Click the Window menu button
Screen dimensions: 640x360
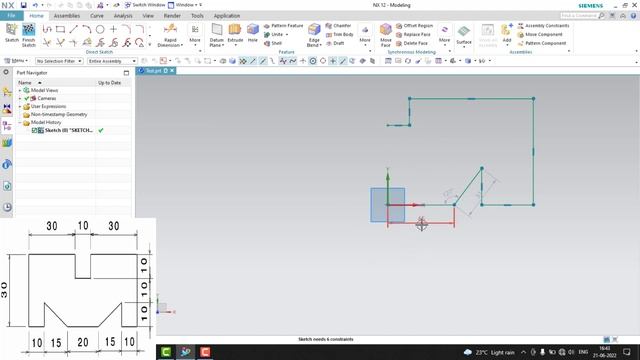tap(182, 5)
